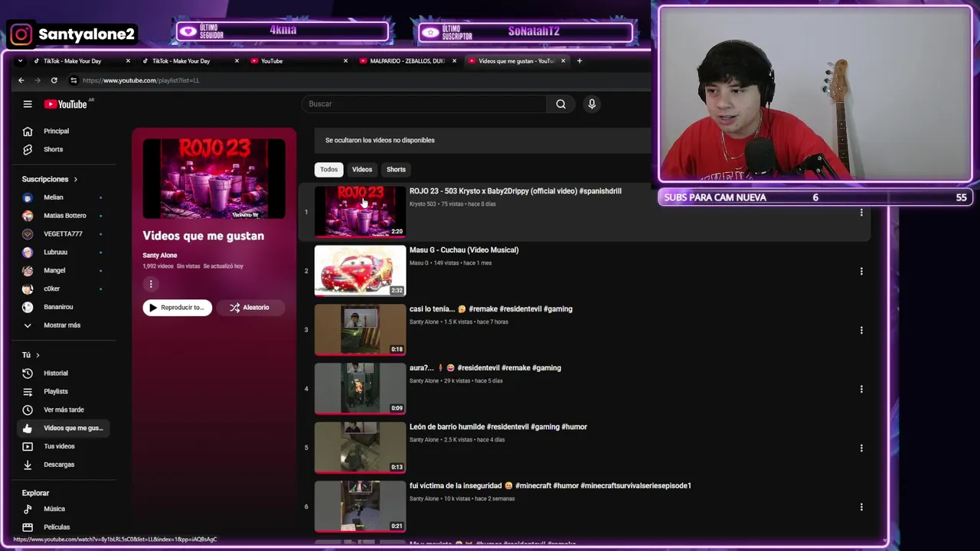
Task: Open a new browser tab
Action: click(x=580, y=61)
